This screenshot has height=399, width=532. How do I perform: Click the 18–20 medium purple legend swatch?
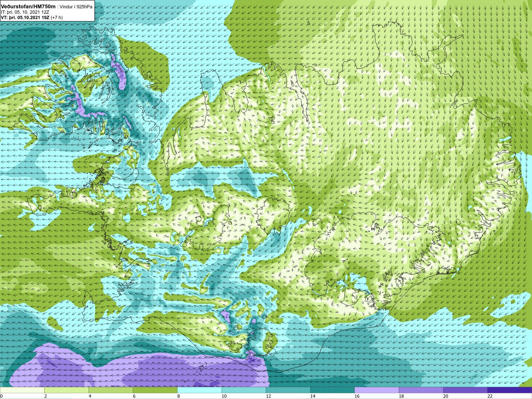tap(421, 390)
